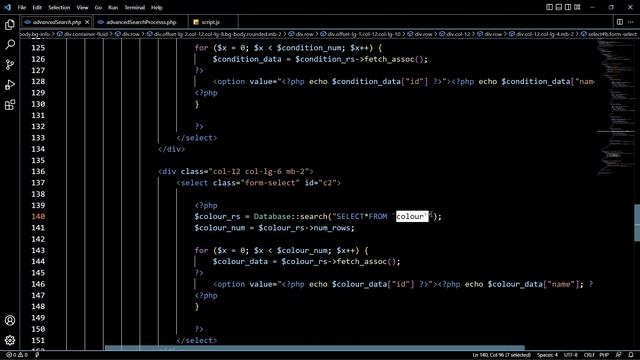
Task: Toggle the bottom panel layout icon
Action: tap(559, 7)
